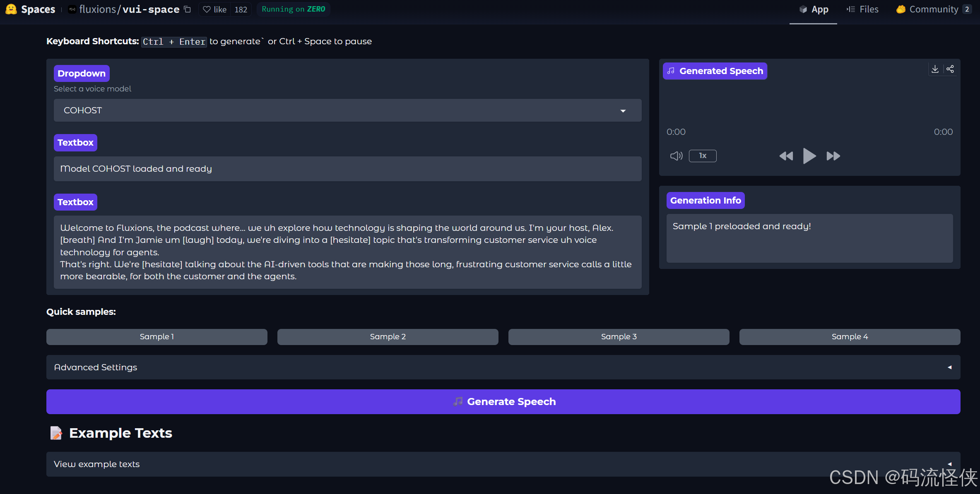The height and width of the screenshot is (494, 980).
Task: Load Sample 4 quick sample
Action: pyautogui.click(x=850, y=337)
